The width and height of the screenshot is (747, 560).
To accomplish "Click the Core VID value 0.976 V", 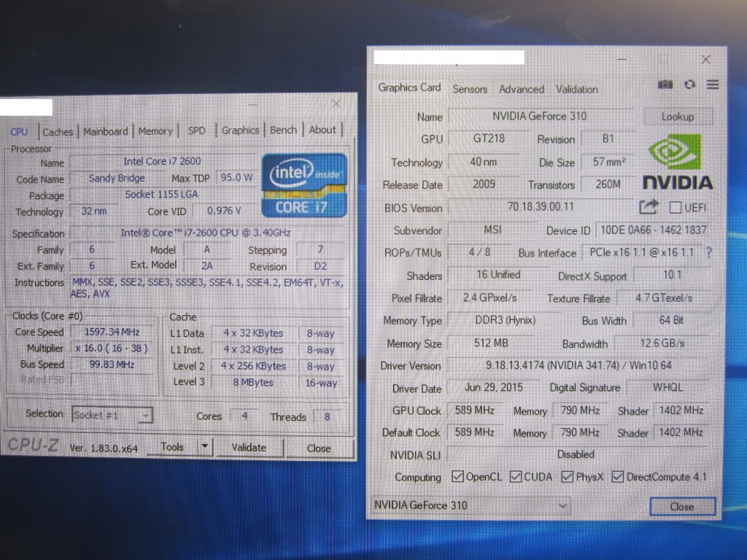I will 224,211.
